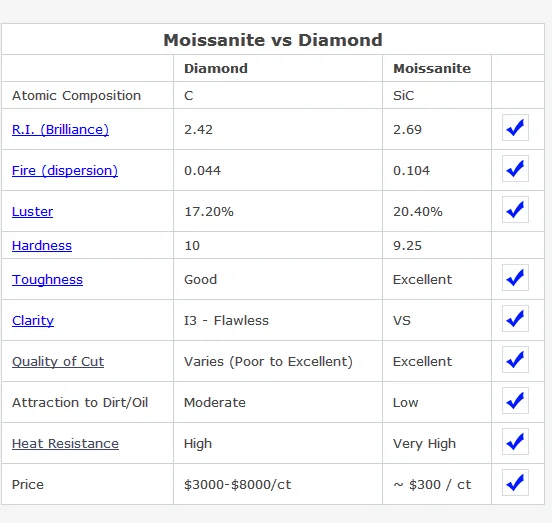Click the Moissanite vs Diamond table title
The image size is (552, 523).
pos(273,40)
